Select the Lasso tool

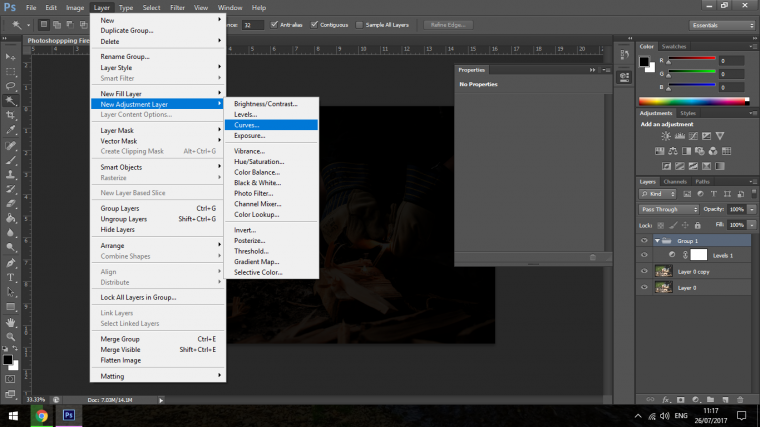pos(10,86)
